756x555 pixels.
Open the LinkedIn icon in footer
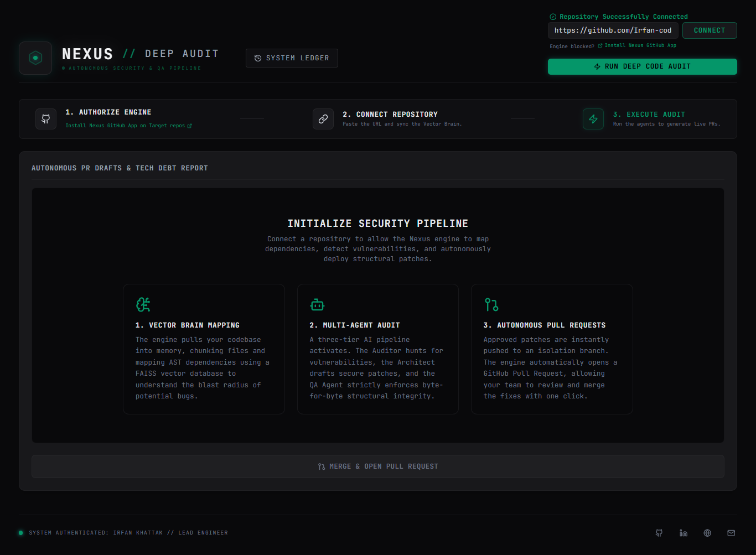pyautogui.click(x=683, y=533)
